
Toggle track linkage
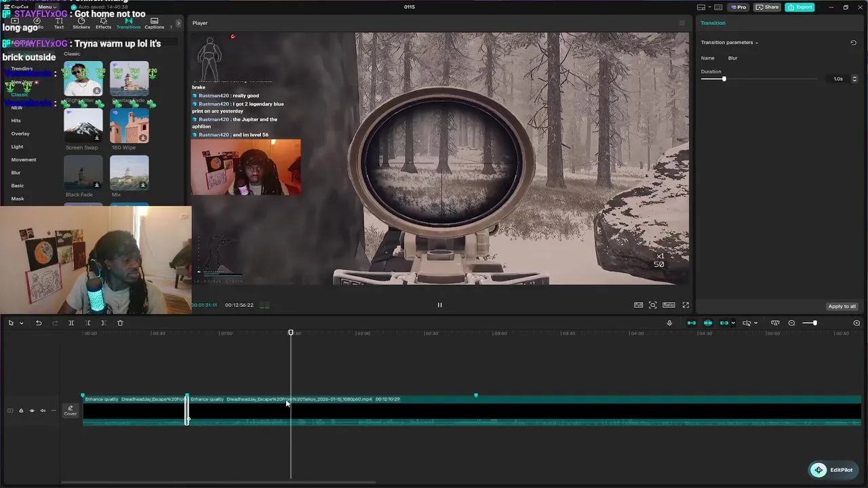coord(724,323)
